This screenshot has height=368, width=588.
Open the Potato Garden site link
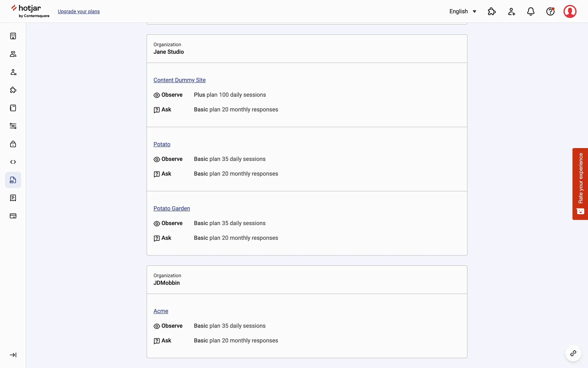[x=171, y=209]
